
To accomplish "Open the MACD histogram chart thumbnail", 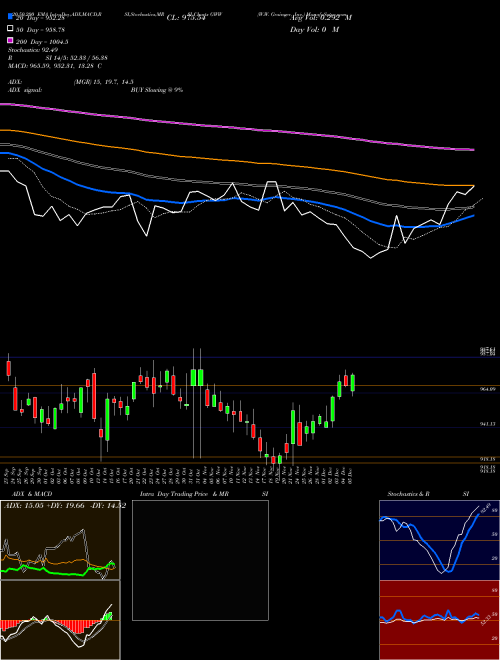I will coord(60,620).
